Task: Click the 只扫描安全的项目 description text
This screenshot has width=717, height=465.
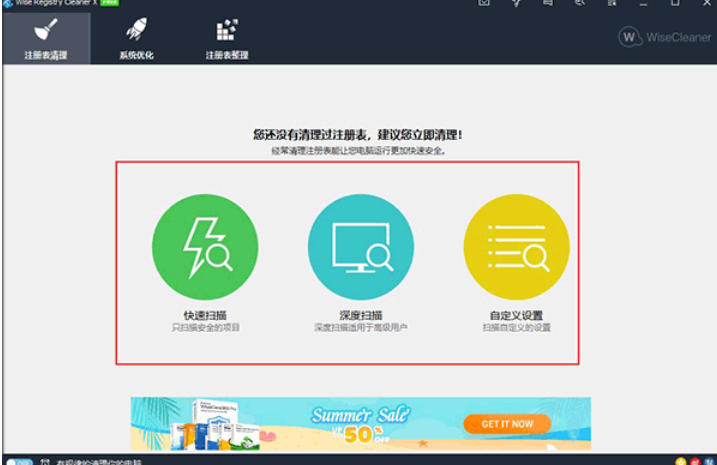Action: click(x=205, y=328)
